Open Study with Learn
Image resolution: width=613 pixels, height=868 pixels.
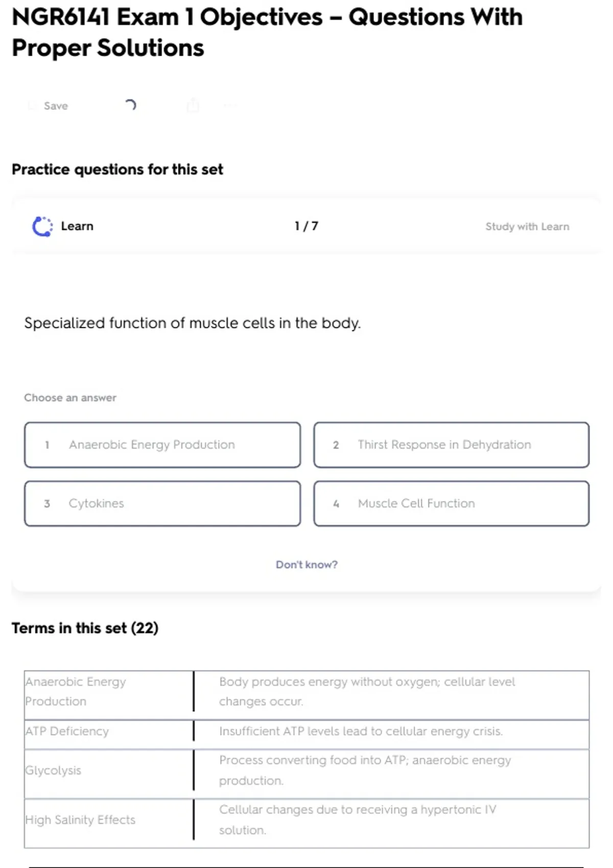pyautogui.click(x=527, y=226)
